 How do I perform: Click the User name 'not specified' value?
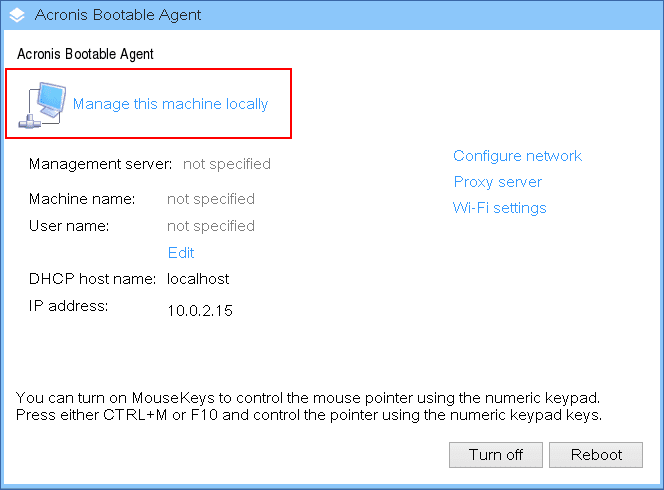coord(210,226)
